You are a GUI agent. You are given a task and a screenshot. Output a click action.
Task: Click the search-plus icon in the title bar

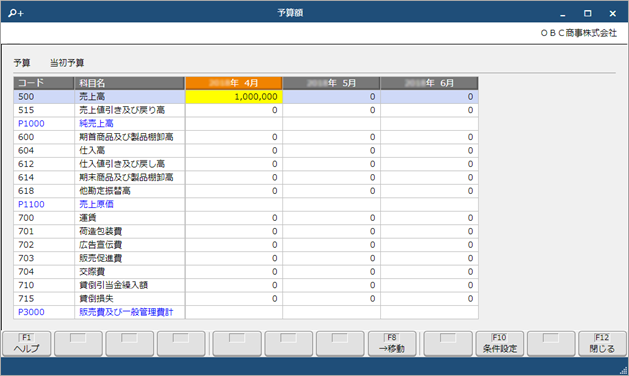[x=16, y=13]
